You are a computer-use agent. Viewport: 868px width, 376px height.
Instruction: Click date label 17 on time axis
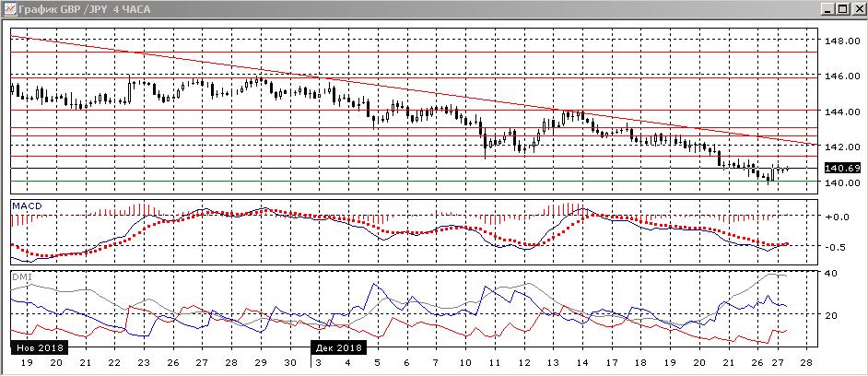coord(611,363)
